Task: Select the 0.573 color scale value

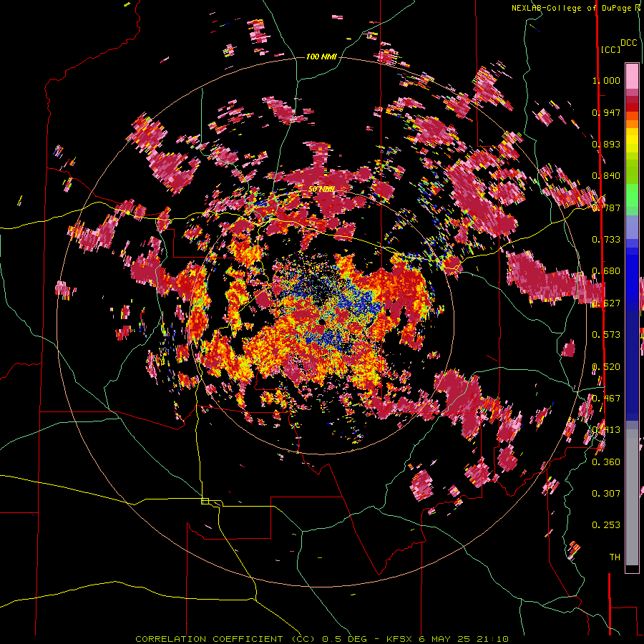Action: point(606,335)
